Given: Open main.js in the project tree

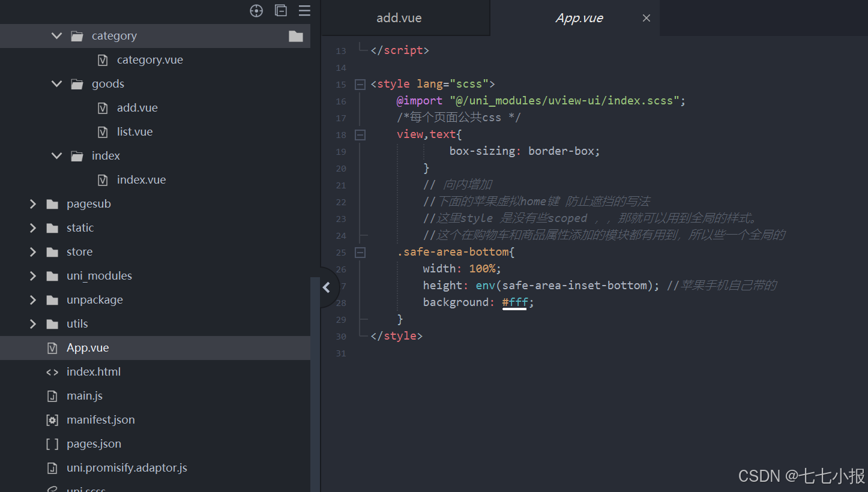Looking at the screenshot, I should 85,396.
